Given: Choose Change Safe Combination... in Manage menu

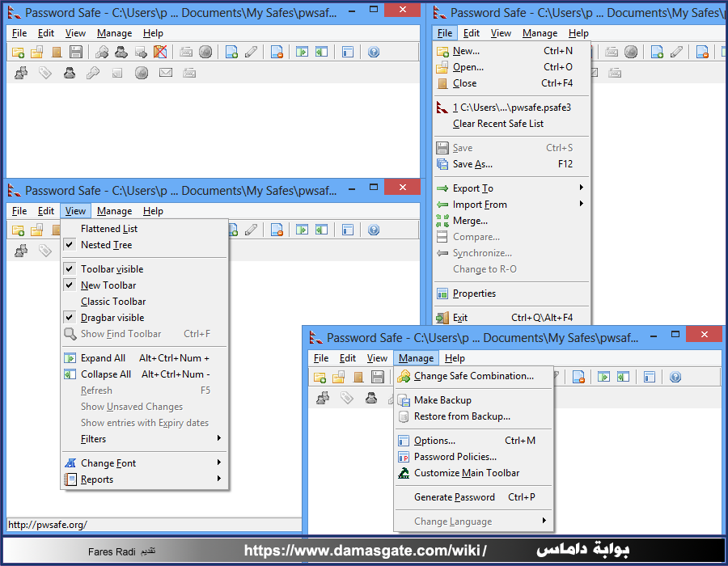Looking at the screenshot, I should pyautogui.click(x=473, y=376).
